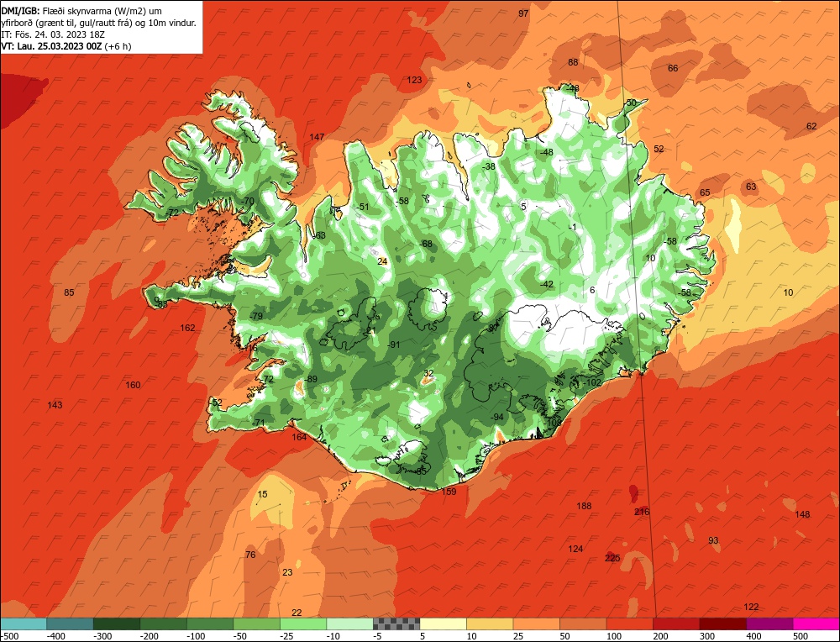Click the legend label -500
Screen dimensions: 840x642
pyautogui.click(x=9, y=636)
